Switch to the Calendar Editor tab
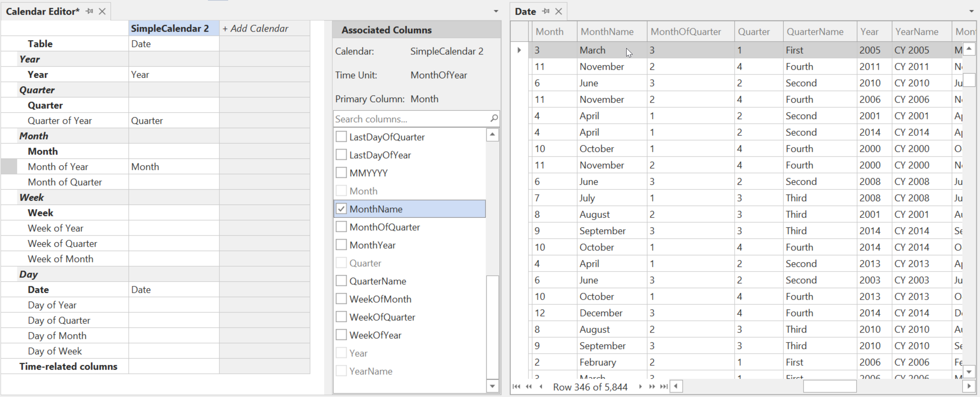Image resolution: width=980 pixels, height=397 pixels. [x=42, y=11]
